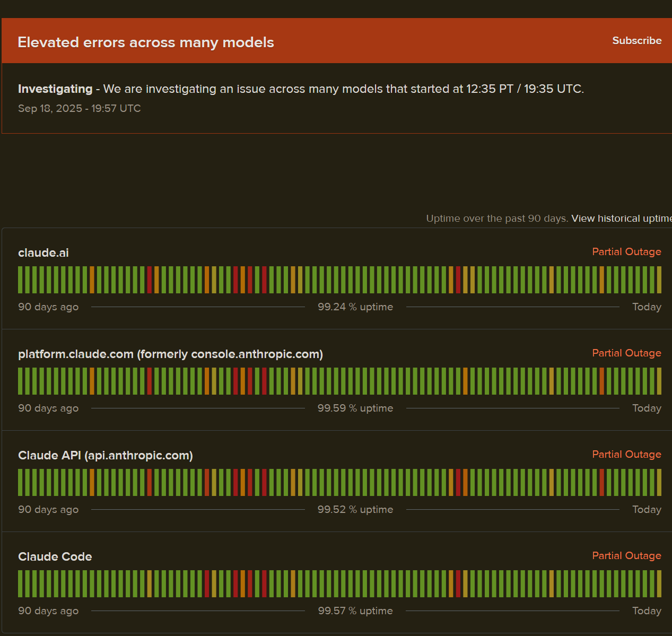The height and width of the screenshot is (636, 672).
Task: Select the oldest day bar in platform.claude.com chart
Action: click(20, 381)
